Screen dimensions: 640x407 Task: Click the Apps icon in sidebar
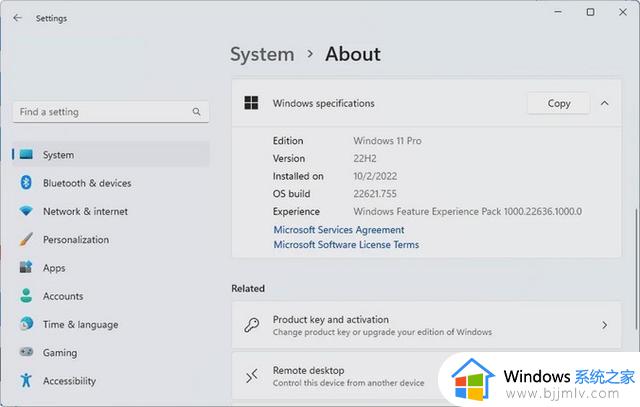(x=26, y=267)
